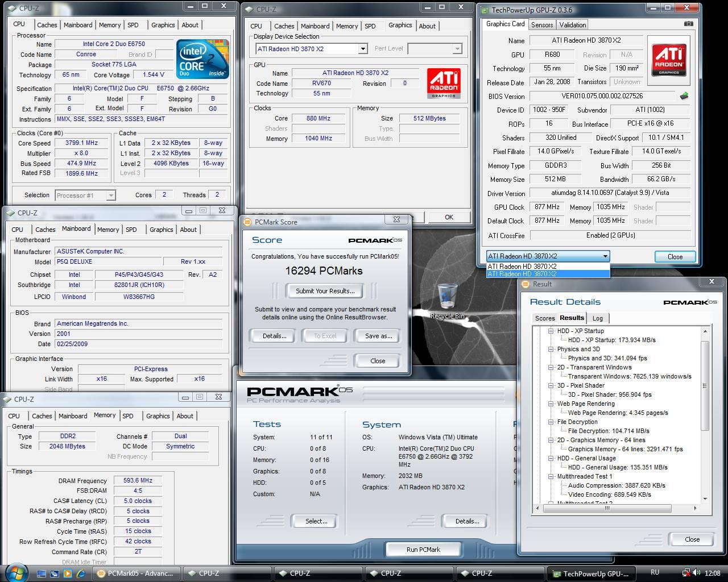Click the 12:08 taskbar clock

pyautogui.click(x=712, y=573)
